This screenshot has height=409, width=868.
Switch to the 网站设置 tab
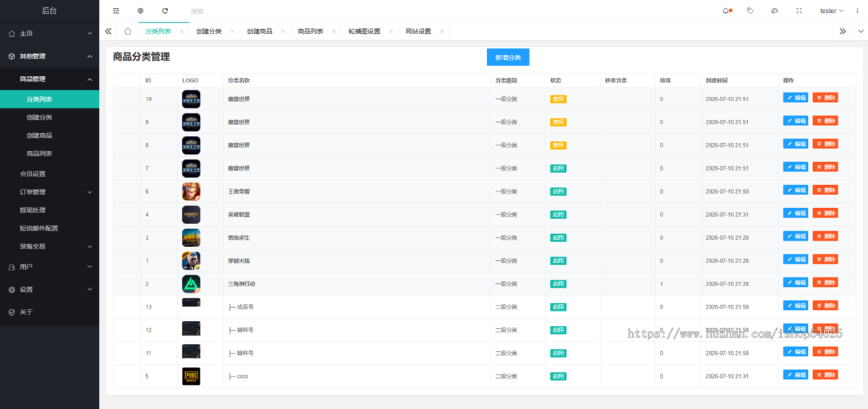point(418,32)
